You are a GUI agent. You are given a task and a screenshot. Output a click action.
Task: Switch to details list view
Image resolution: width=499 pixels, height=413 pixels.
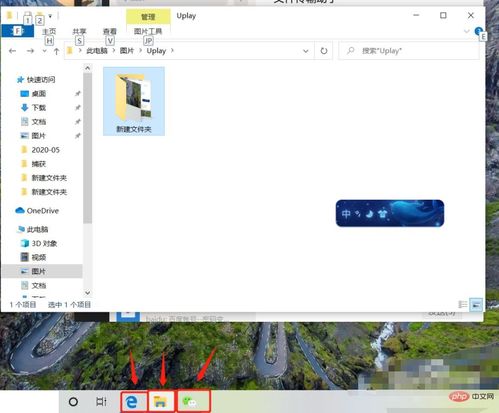click(x=462, y=304)
